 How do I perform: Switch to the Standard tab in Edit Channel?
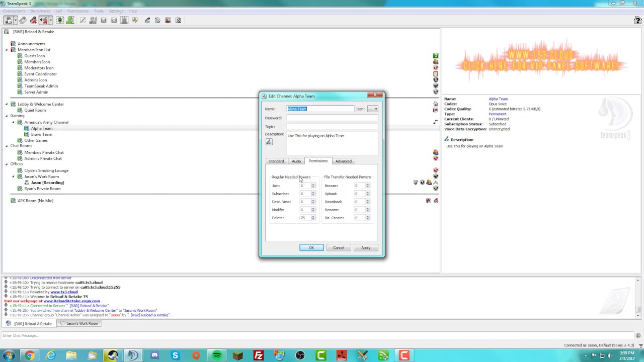276,161
